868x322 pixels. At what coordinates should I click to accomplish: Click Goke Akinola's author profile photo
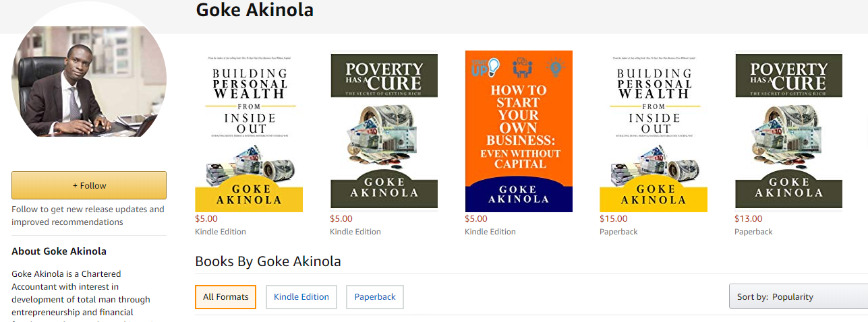click(x=88, y=81)
